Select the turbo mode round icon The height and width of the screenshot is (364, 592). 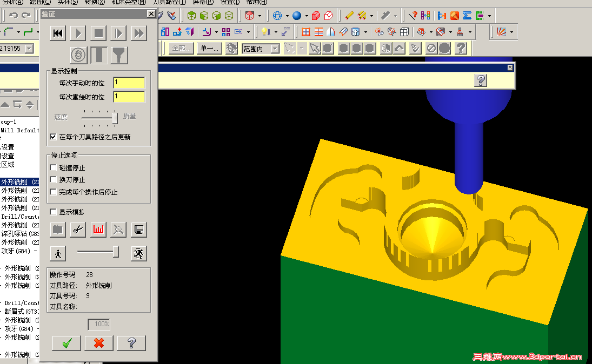(78, 55)
